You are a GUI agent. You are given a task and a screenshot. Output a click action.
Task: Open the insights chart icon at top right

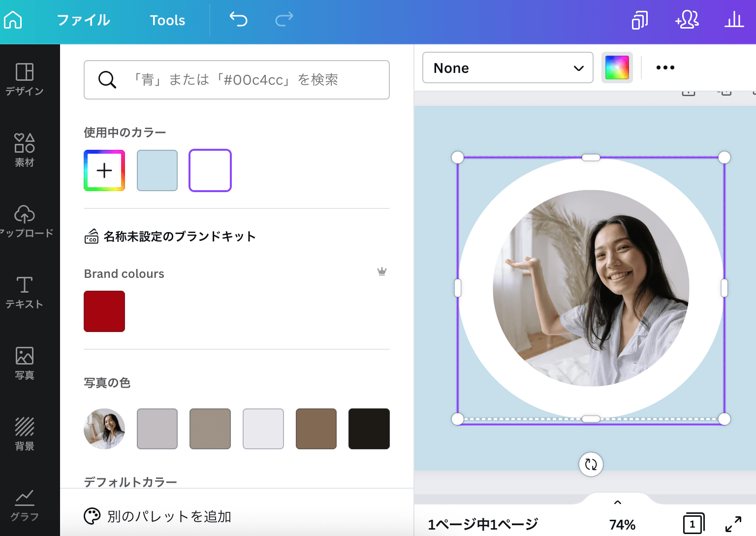click(733, 20)
